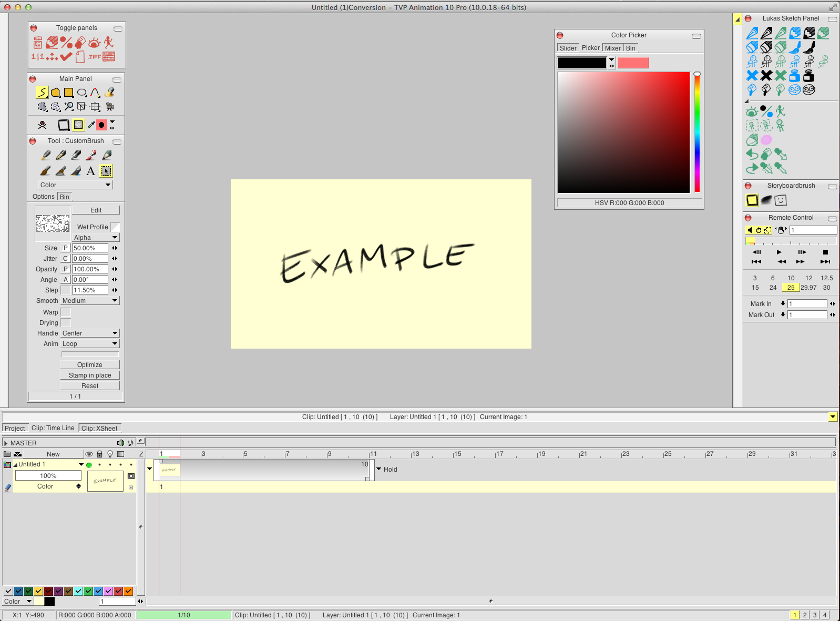Image resolution: width=840 pixels, height=621 pixels.
Task: Select the flood fill stamp tool
Action: (x=109, y=93)
